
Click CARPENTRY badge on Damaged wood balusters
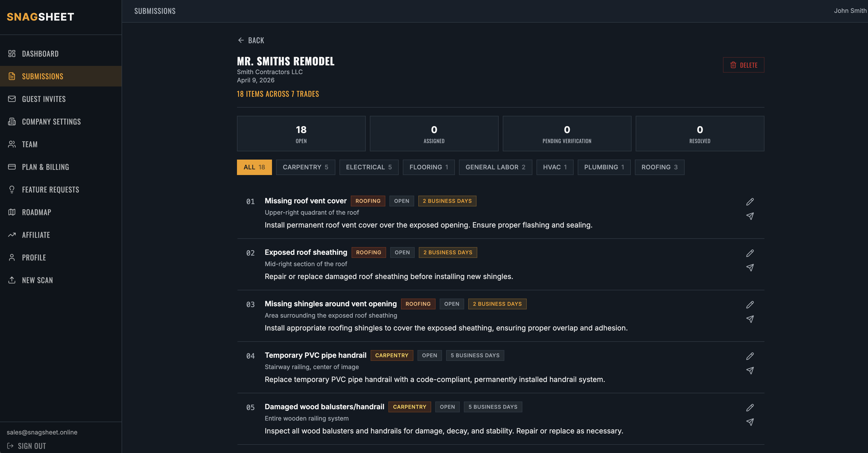(410, 407)
